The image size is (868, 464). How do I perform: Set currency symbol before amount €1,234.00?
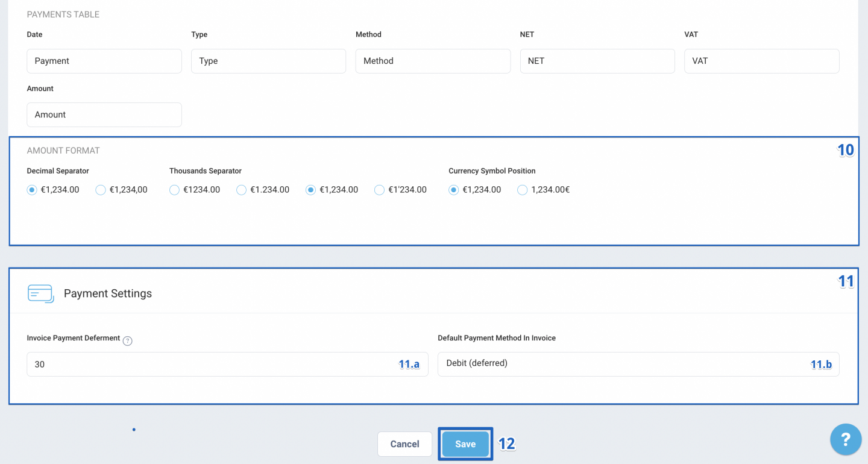(x=453, y=190)
